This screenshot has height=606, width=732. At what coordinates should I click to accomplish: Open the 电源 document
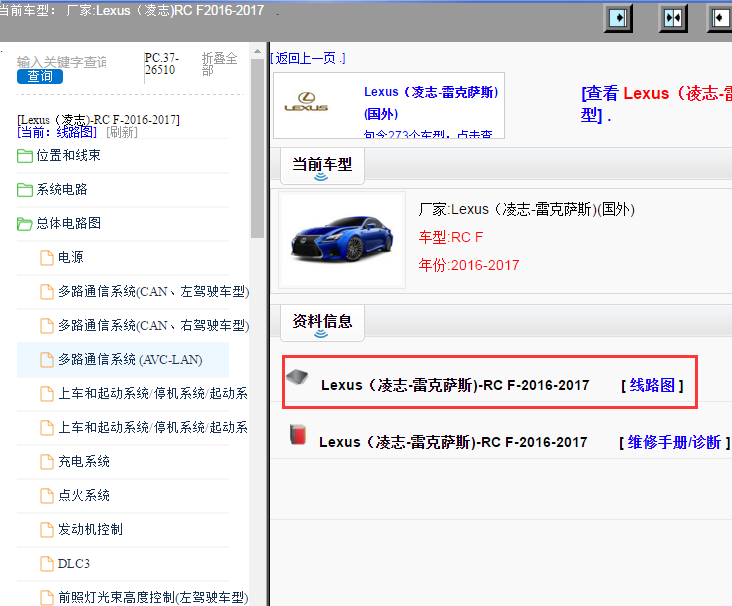point(70,258)
